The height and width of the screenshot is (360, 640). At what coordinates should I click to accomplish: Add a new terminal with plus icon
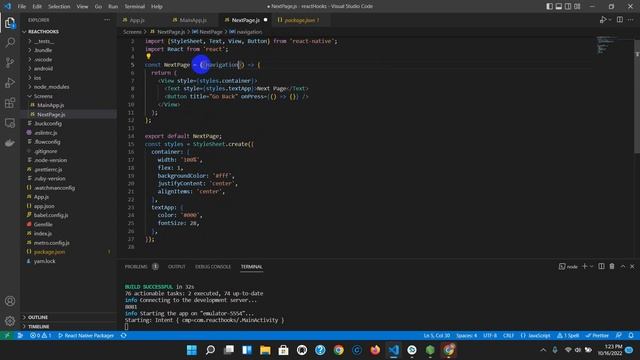(x=584, y=266)
